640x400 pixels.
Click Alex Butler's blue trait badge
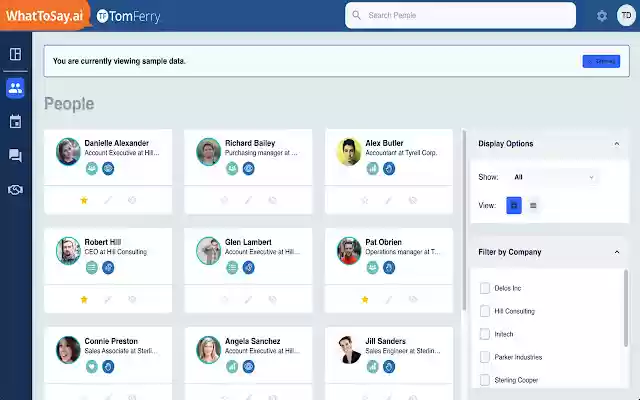point(389,169)
